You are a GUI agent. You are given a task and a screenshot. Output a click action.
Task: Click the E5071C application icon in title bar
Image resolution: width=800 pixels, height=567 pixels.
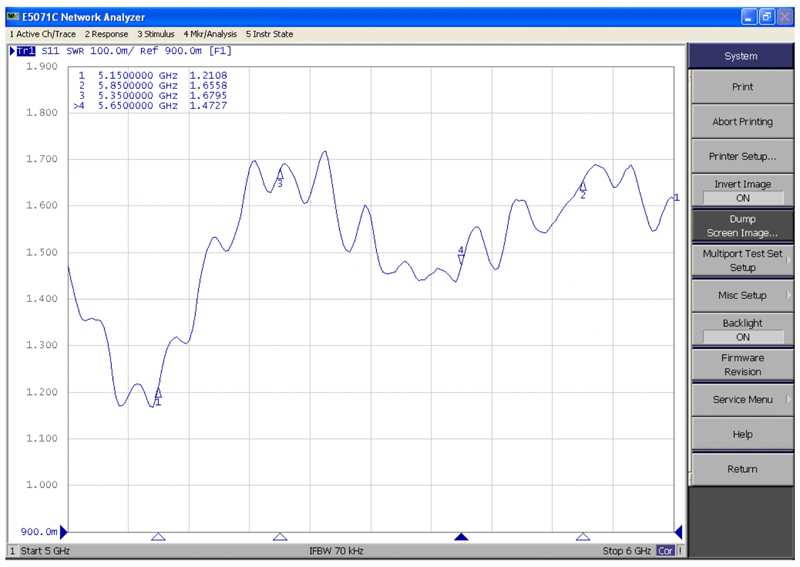[12, 17]
